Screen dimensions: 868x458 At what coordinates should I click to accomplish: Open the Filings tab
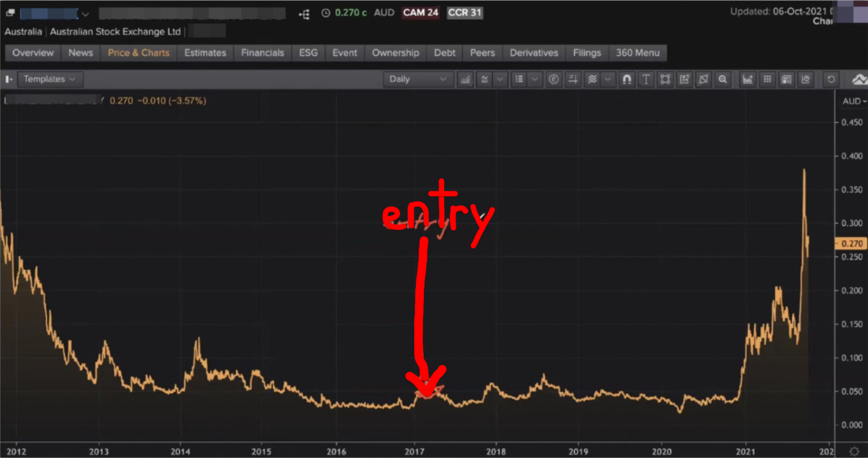click(x=587, y=53)
